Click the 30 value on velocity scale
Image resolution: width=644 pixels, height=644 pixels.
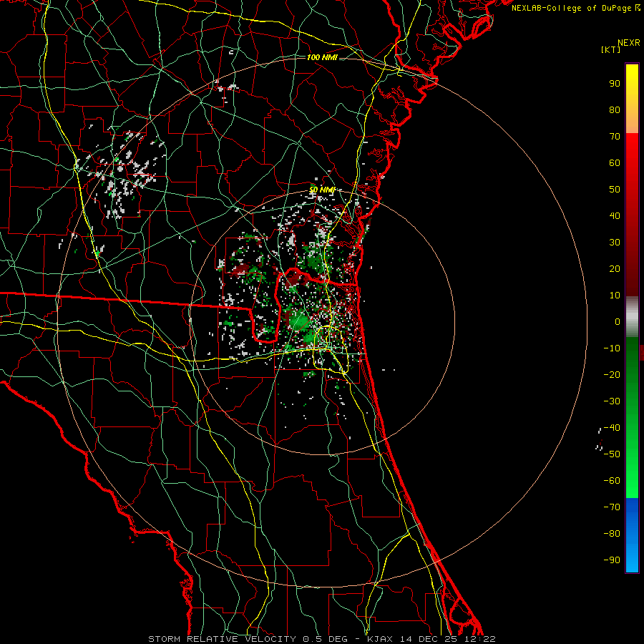(x=615, y=243)
